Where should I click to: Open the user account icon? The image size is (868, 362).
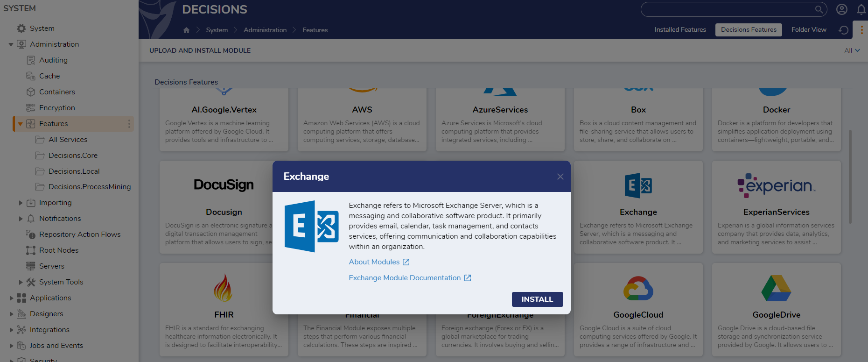tap(842, 9)
